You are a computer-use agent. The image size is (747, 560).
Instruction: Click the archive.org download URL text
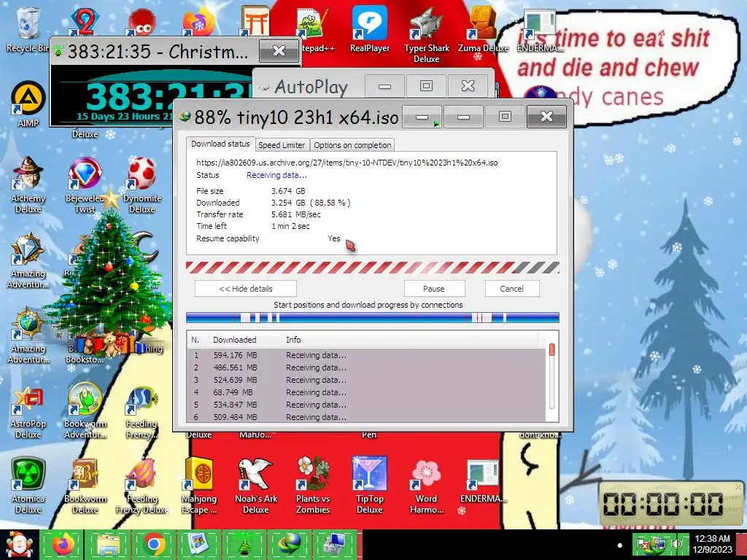(x=347, y=163)
